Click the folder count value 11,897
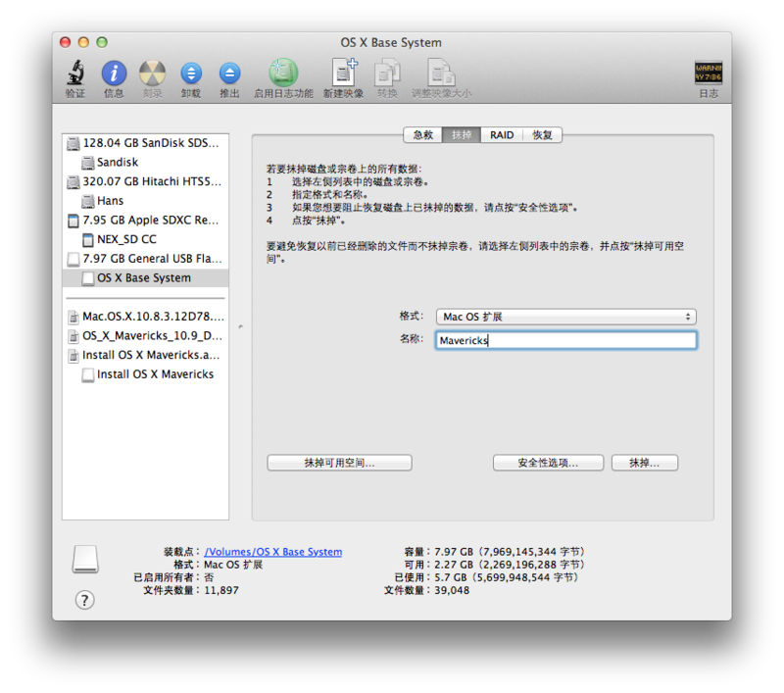Viewport: 784px width, 693px height. pos(221,590)
